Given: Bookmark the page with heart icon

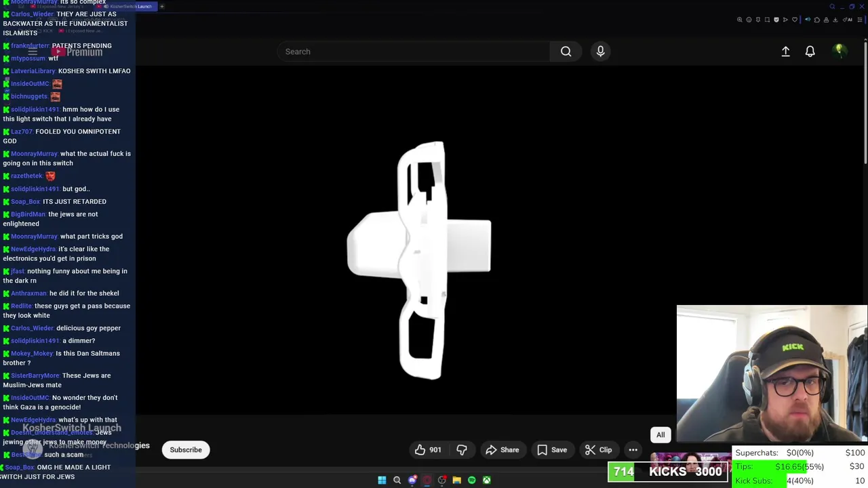Looking at the screenshot, I should click(x=795, y=20).
